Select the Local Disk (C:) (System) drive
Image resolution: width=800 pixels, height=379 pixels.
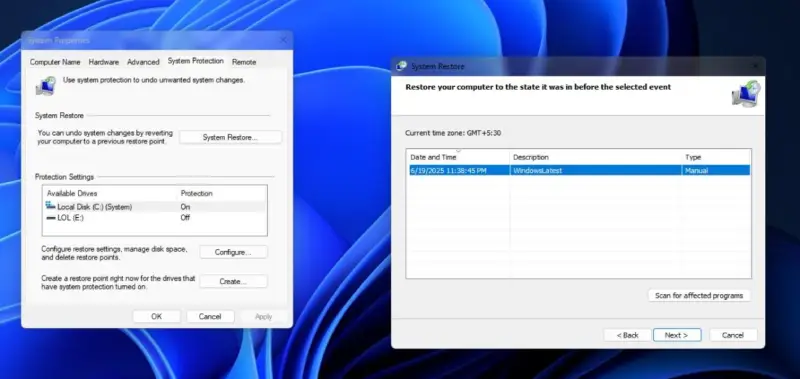point(155,207)
